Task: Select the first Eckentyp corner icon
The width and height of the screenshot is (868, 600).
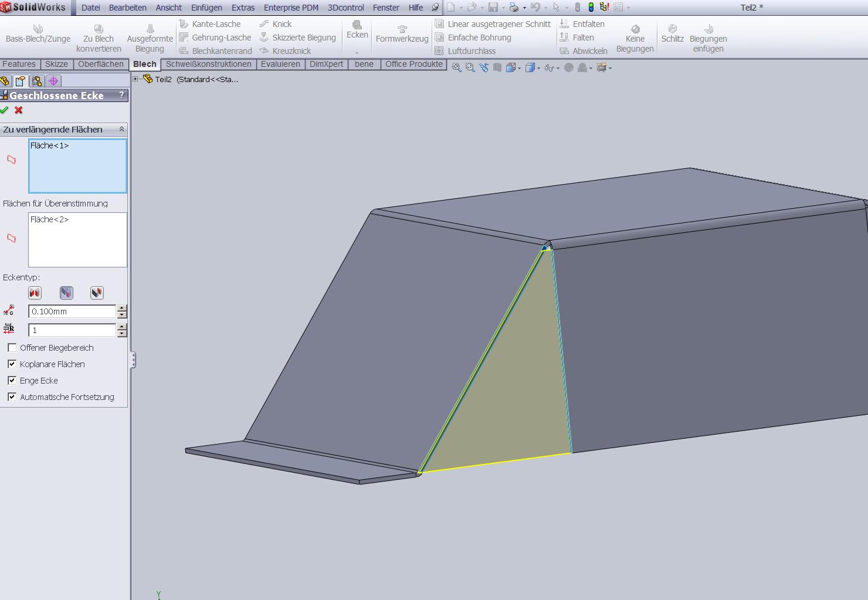Action: tap(35, 293)
